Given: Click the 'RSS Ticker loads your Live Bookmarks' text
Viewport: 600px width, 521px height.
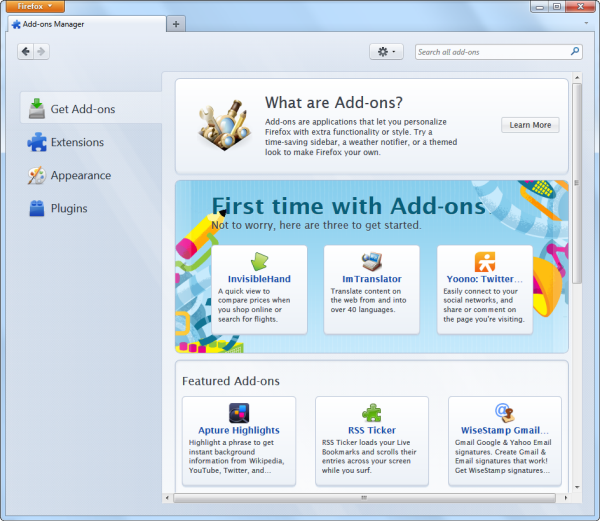Looking at the screenshot, I should (x=369, y=456).
